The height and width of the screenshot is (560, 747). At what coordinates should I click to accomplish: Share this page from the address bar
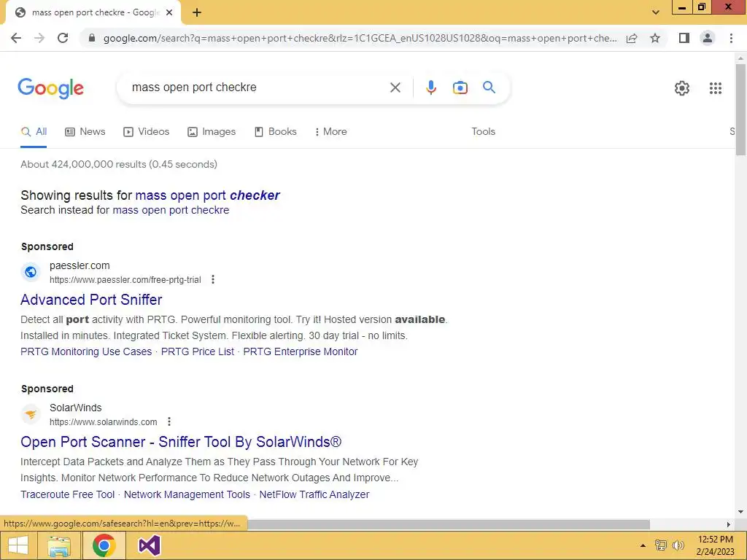pyautogui.click(x=632, y=38)
